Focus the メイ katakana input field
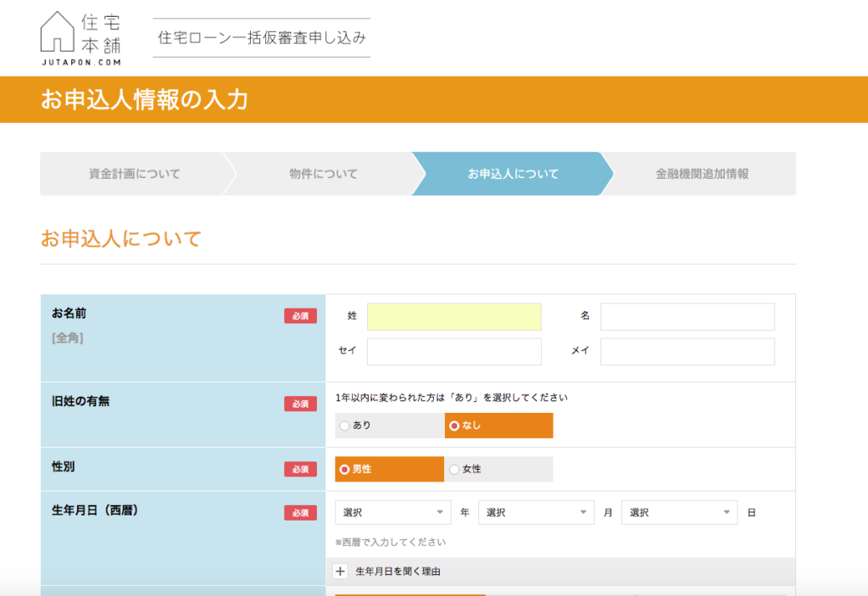The image size is (868, 596). 687,351
